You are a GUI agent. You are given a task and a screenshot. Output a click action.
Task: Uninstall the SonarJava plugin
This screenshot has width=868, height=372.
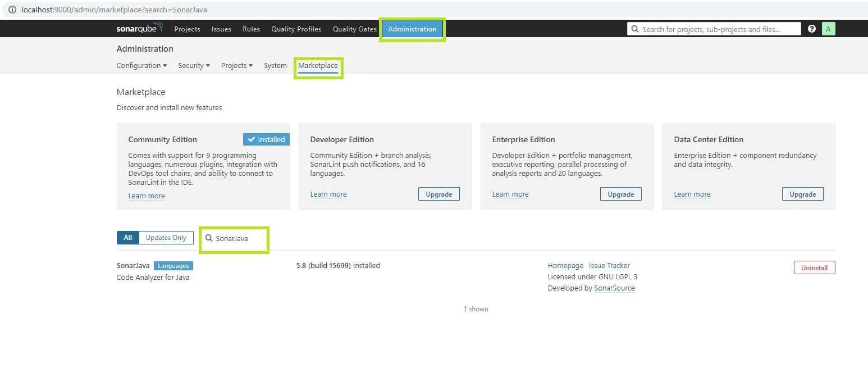click(814, 267)
